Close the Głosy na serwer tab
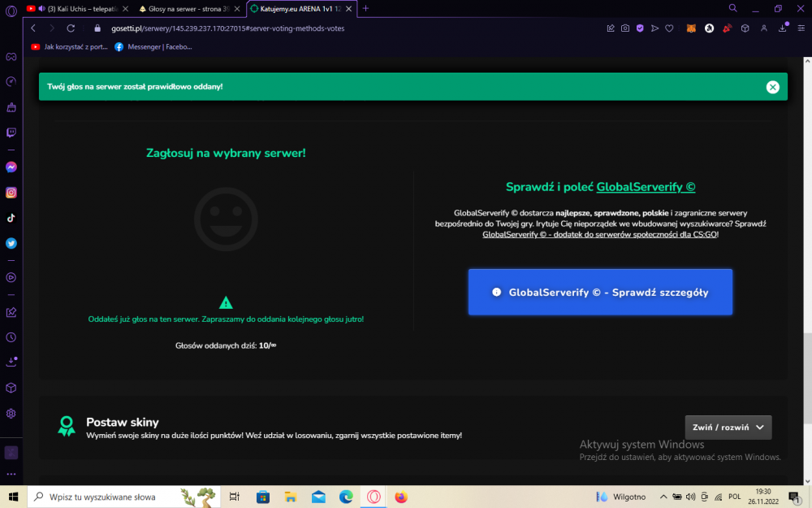Image resolution: width=812 pixels, height=508 pixels. [236, 9]
